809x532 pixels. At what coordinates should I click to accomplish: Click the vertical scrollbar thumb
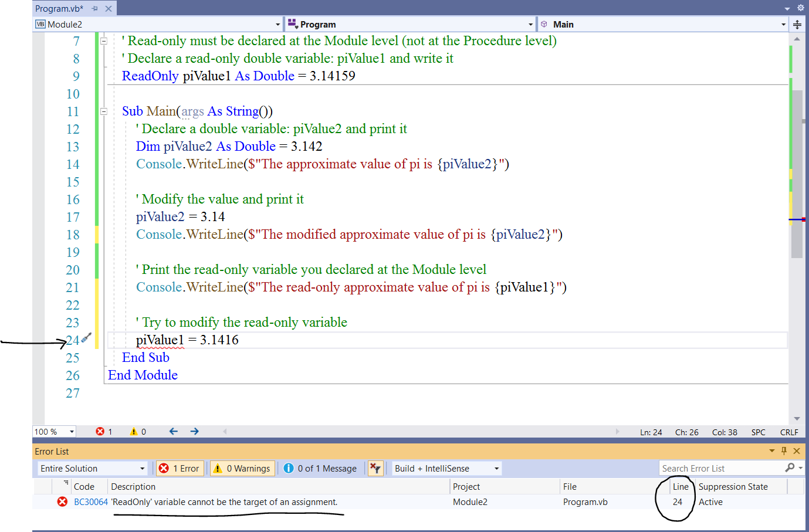[x=797, y=174]
